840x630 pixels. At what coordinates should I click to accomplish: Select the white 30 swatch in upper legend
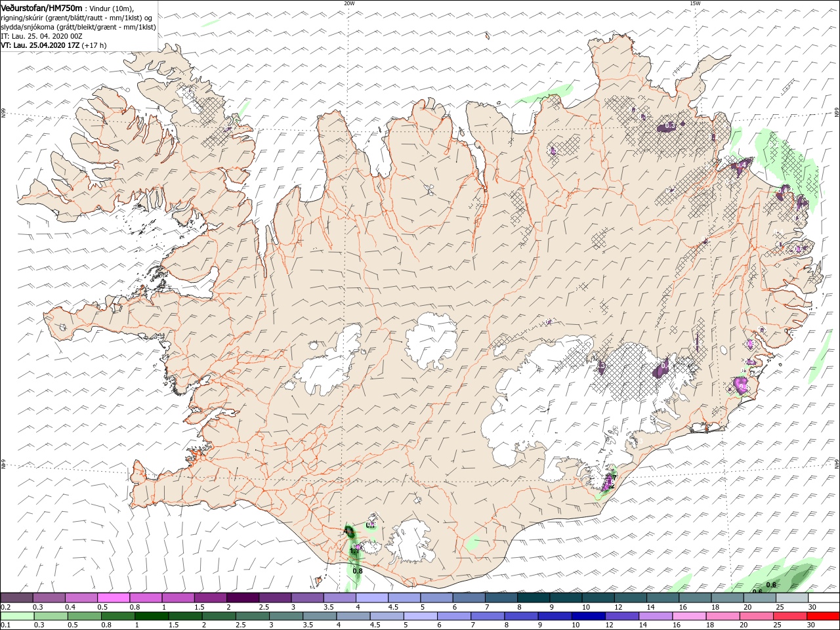tap(824, 598)
